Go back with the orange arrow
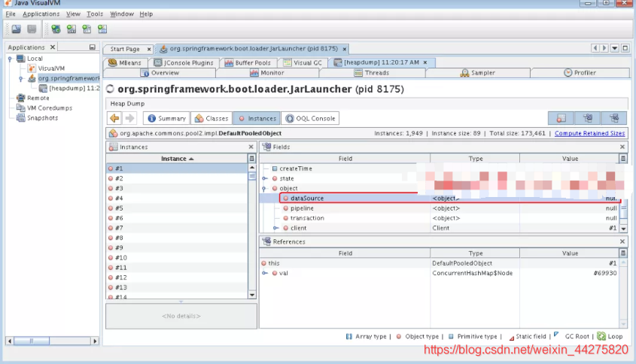636x364 pixels. click(x=115, y=118)
